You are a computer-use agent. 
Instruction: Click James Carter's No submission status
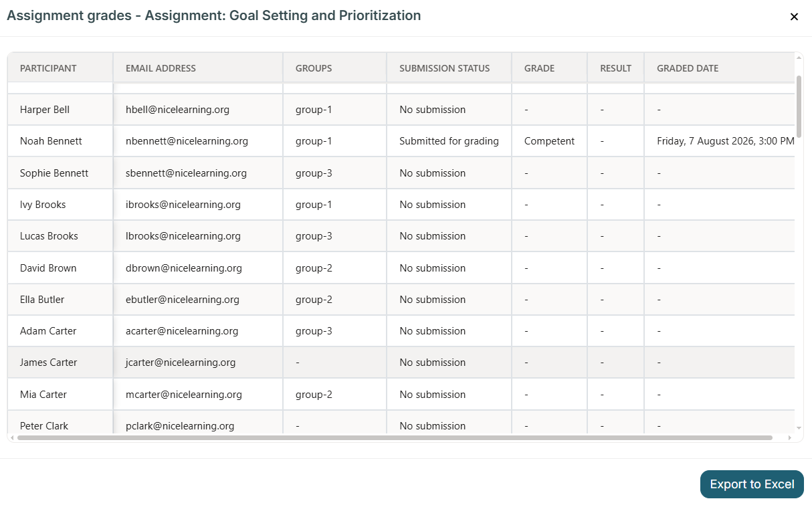coord(432,363)
